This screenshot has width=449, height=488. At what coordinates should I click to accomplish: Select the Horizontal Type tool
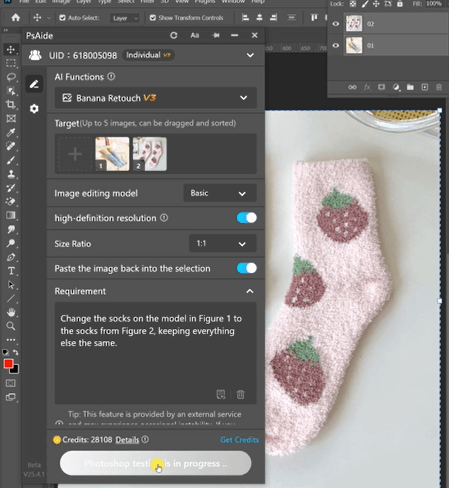click(x=11, y=271)
